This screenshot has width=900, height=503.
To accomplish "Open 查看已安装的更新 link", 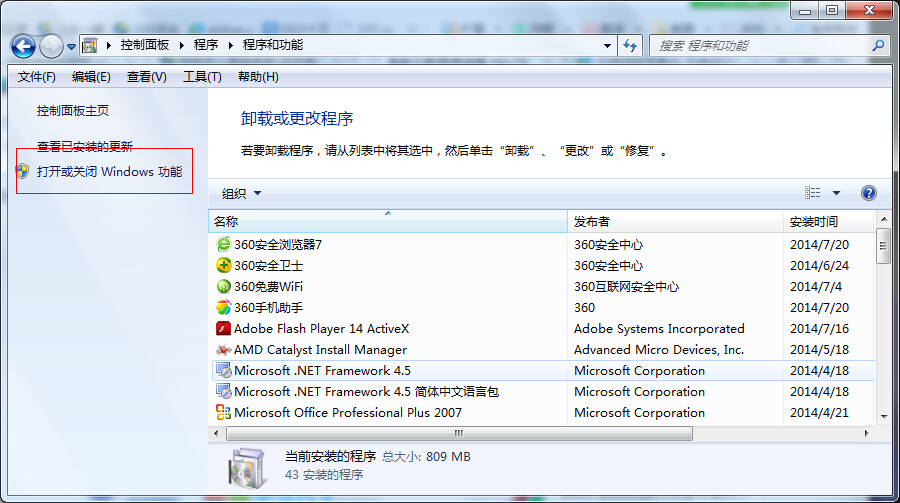I will point(85,147).
